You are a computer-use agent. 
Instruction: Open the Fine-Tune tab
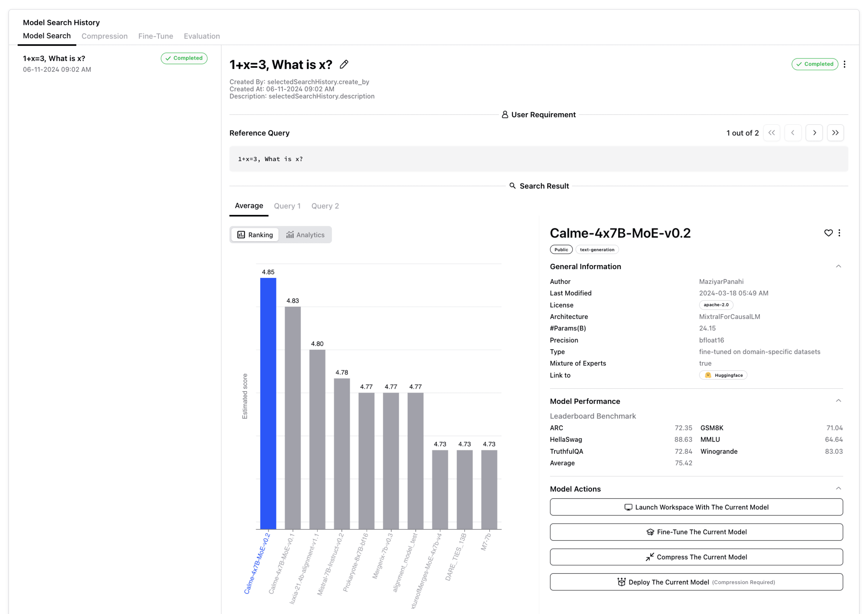pos(155,36)
